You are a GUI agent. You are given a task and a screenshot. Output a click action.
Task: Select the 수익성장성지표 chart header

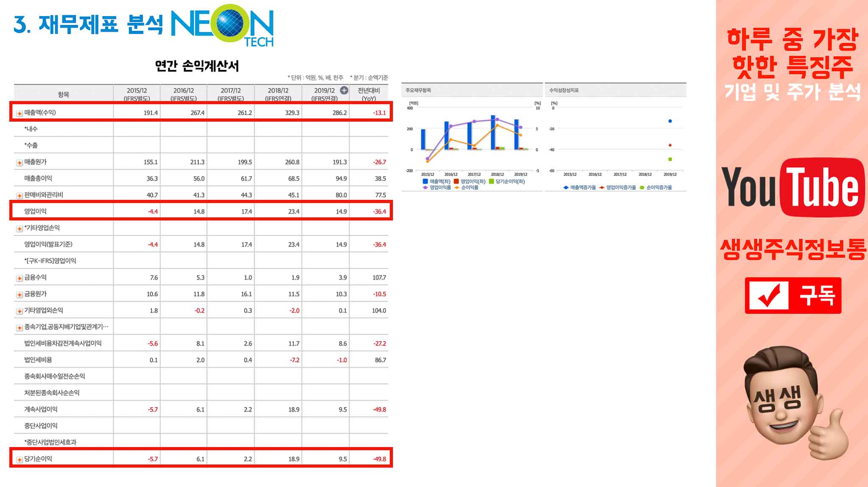tap(564, 90)
